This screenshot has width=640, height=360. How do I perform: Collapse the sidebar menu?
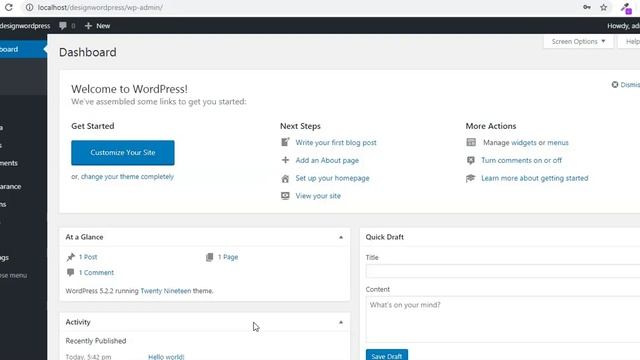[x=14, y=276]
